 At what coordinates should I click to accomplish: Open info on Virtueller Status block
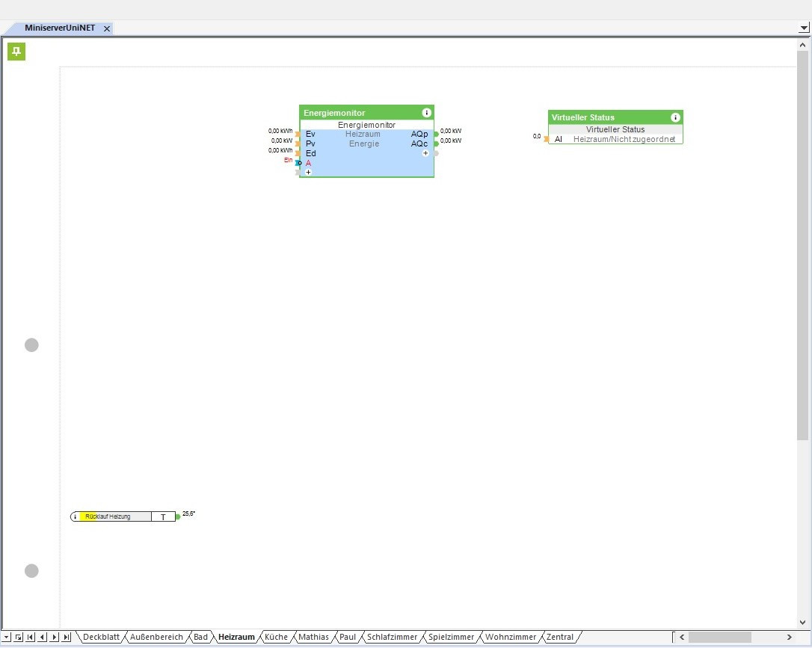pyautogui.click(x=675, y=117)
